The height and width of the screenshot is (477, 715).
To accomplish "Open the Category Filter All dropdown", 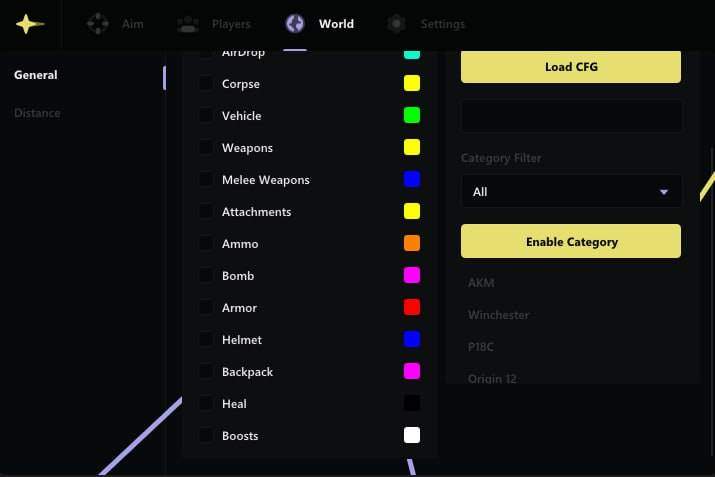I will click(571, 192).
